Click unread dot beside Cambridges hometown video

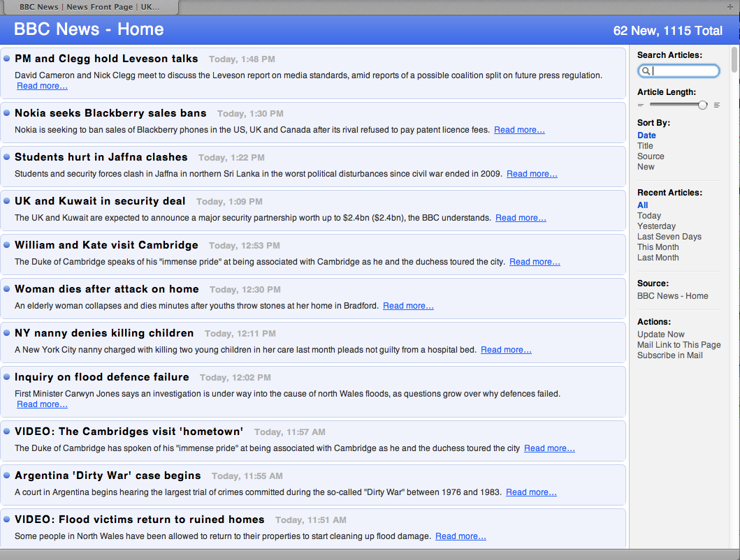[x=6, y=432]
